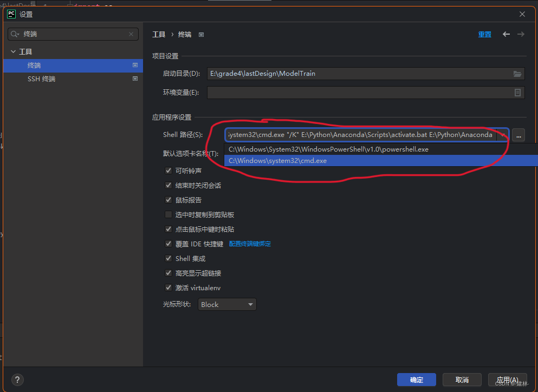Open the 环境变量 editor icon
538x392 pixels.
518,92
